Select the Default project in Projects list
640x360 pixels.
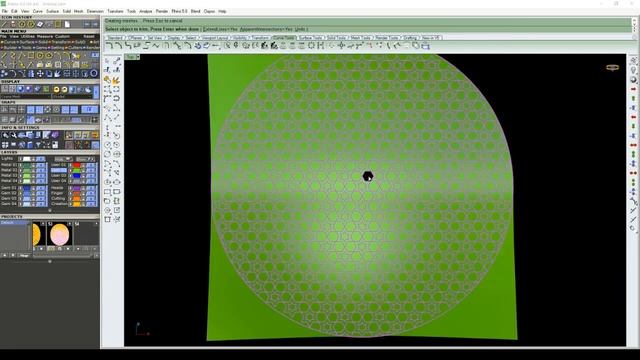15,223
